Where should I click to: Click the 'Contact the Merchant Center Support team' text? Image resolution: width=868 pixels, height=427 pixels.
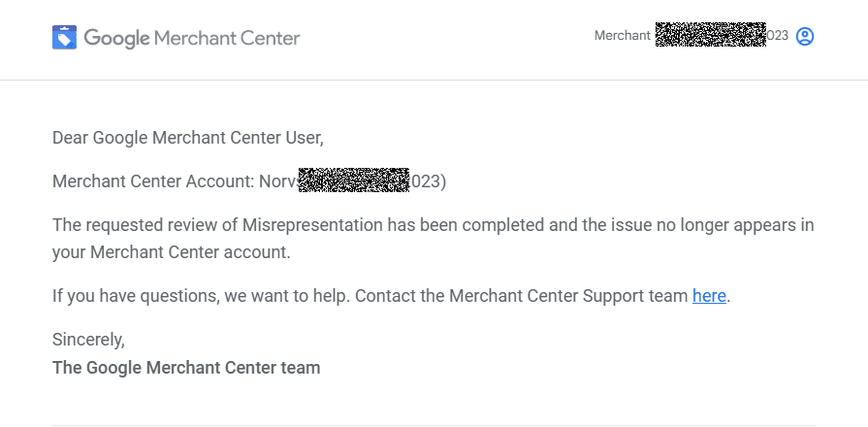[x=521, y=296]
